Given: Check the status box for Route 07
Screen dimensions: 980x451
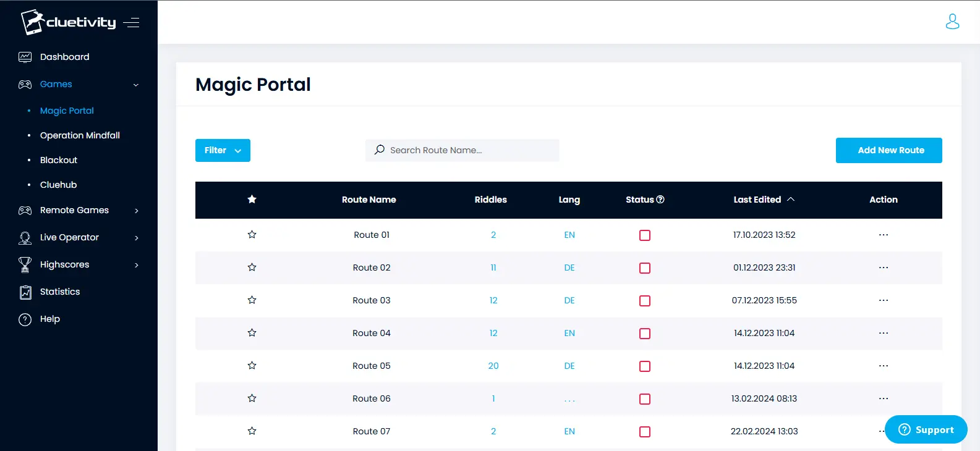Looking at the screenshot, I should (644, 432).
